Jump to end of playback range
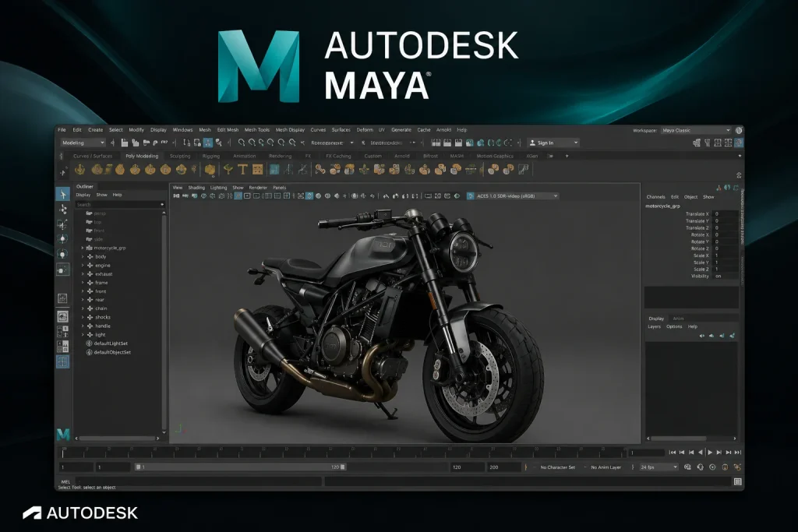The width and height of the screenshot is (798, 532). pos(738,452)
